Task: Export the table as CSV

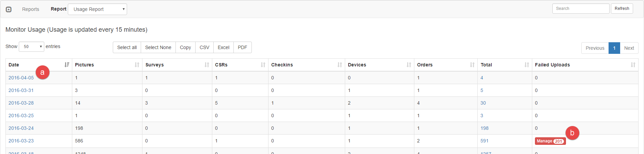Action: (x=204, y=47)
